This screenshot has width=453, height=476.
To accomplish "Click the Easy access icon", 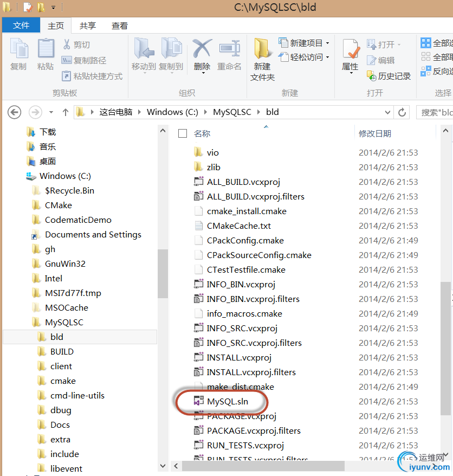I will pyautogui.click(x=283, y=57).
